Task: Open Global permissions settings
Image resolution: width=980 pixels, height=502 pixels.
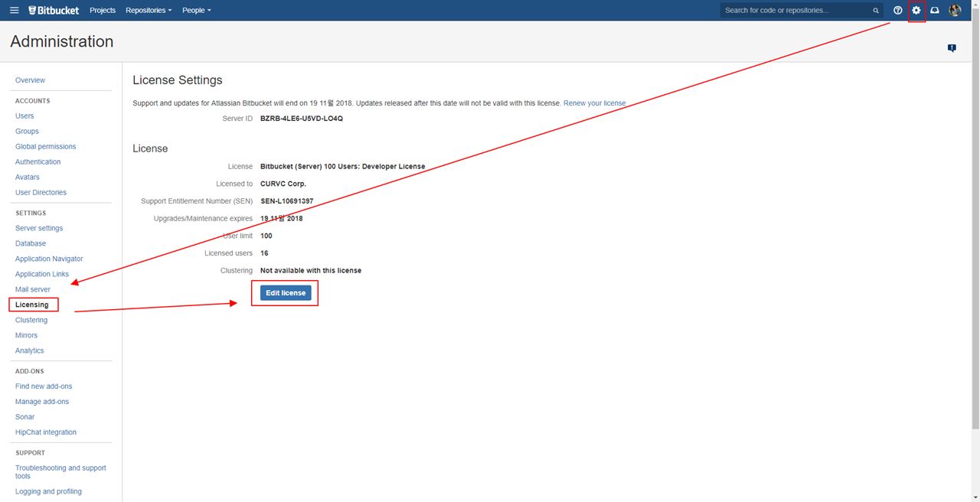Action: tap(45, 147)
